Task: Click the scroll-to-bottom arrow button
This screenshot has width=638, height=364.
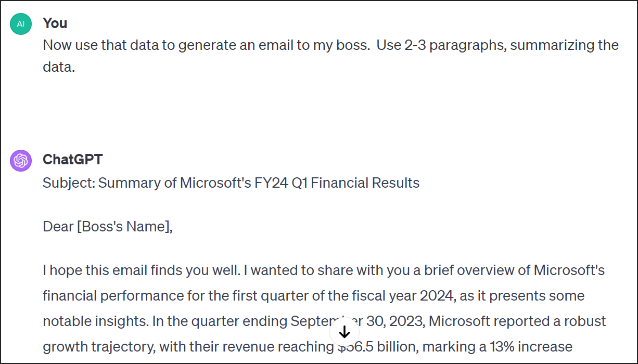Action: tap(344, 332)
